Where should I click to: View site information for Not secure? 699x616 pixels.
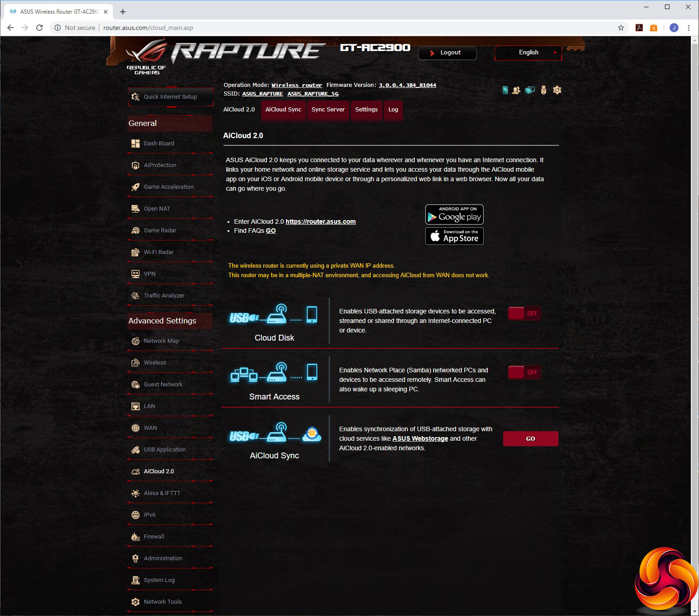(75, 28)
